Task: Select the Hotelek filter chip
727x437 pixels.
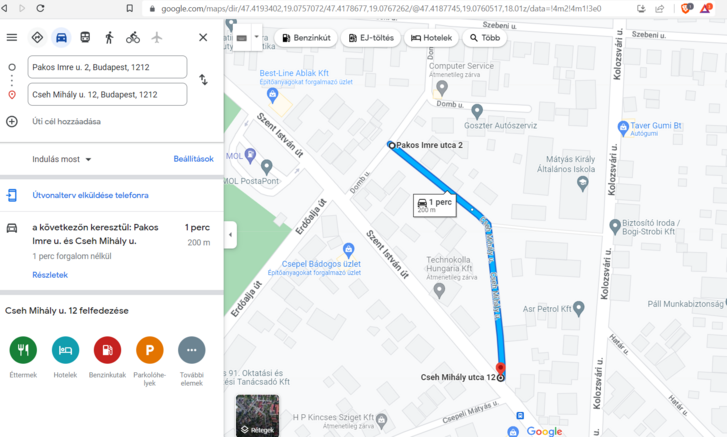Action: click(431, 38)
